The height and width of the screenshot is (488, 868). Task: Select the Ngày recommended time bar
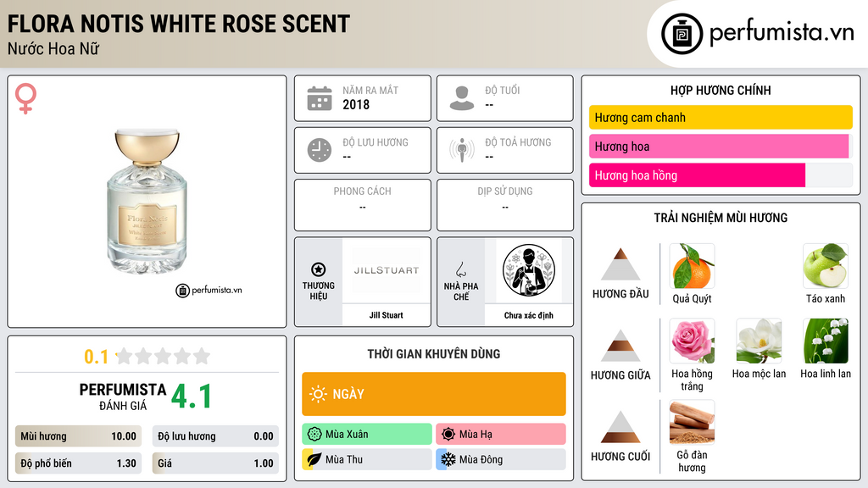(x=434, y=394)
